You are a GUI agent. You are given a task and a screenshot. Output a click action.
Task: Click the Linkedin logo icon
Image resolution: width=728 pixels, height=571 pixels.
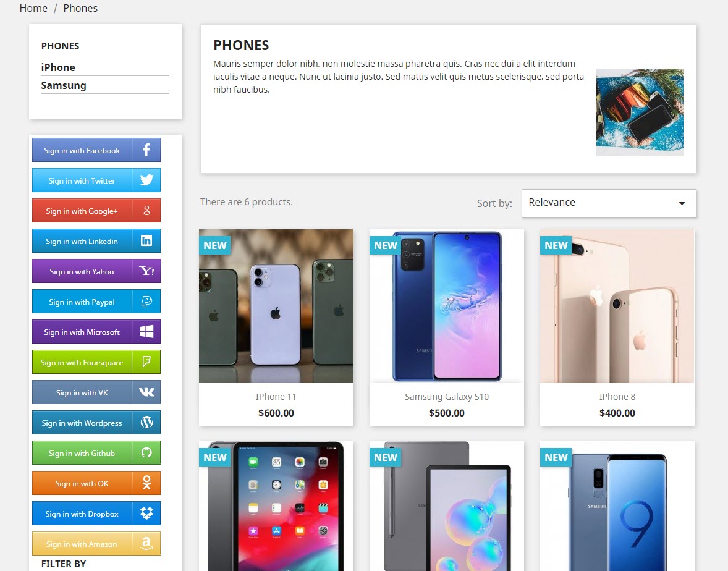(x=146, y=240)
